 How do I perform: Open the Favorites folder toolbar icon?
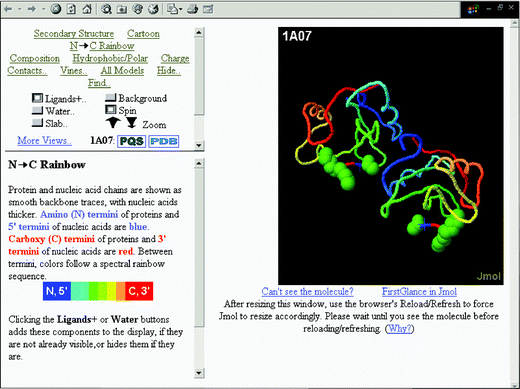pos(122,9)
